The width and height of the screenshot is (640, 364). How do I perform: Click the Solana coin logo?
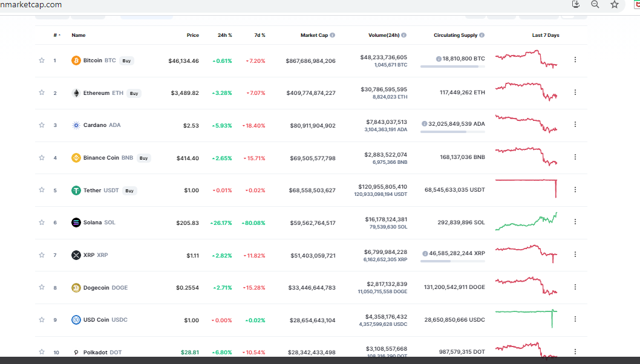[x=76, y=223]
